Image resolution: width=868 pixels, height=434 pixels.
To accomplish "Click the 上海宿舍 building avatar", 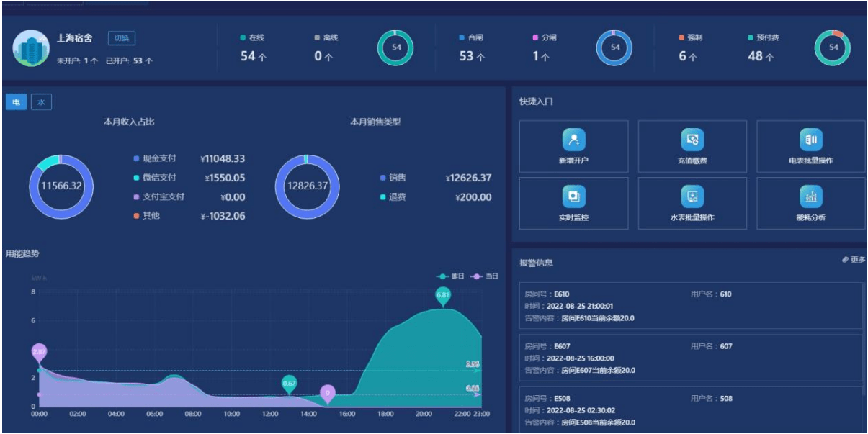I will (x=31, y=48).
